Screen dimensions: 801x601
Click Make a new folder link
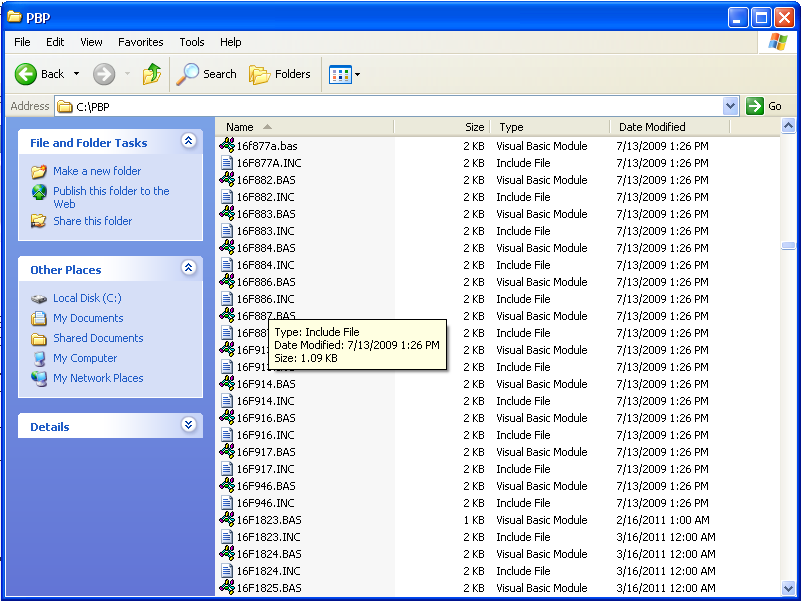pos(97,171)
